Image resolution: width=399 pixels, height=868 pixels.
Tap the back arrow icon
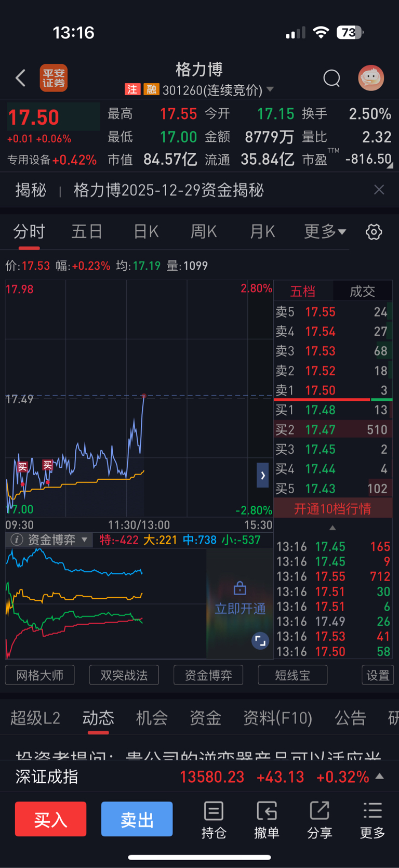click(20, 78)
